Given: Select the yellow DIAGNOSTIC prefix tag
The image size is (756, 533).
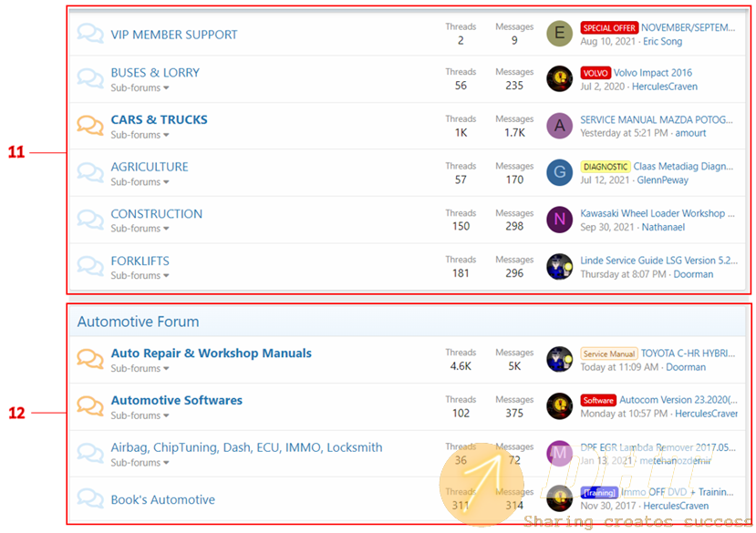Looking at the screenshot, I should (605, 167).
